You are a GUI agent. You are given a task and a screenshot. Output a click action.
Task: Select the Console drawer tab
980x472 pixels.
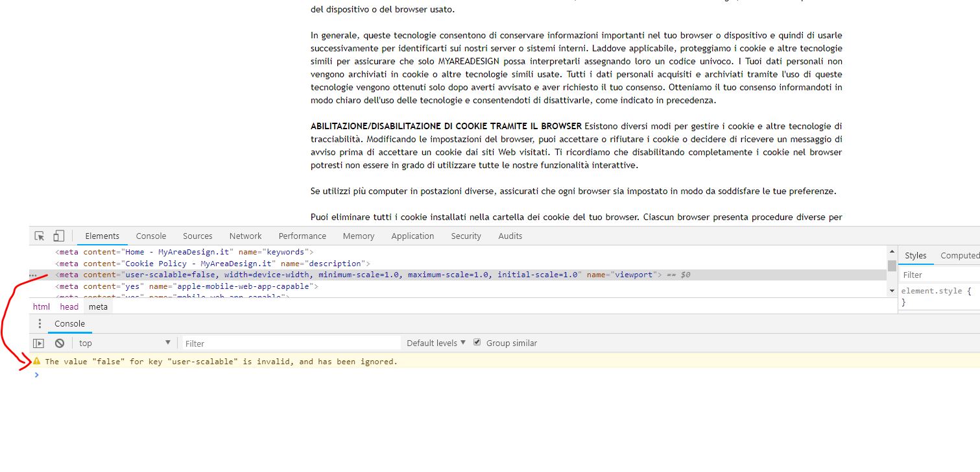69,323
